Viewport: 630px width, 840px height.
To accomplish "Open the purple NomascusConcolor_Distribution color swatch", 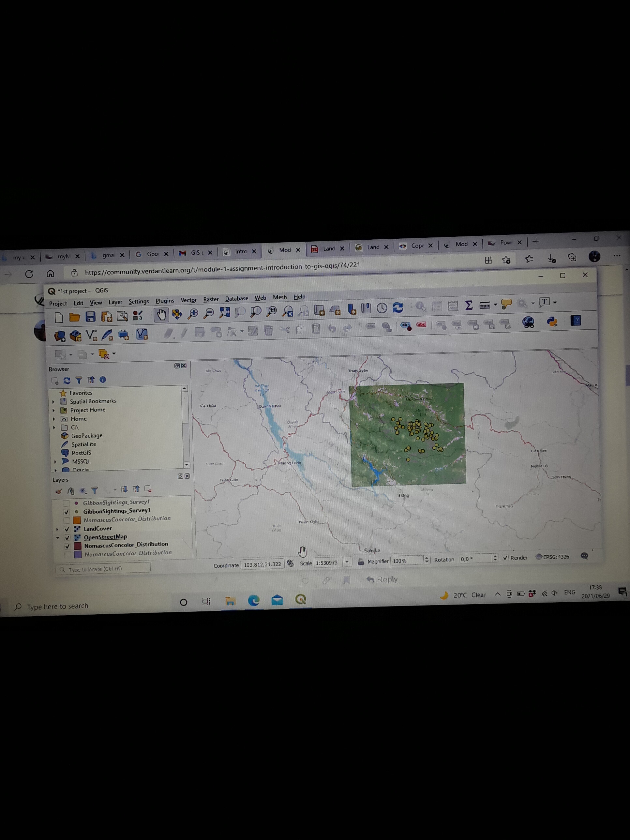I will [78, 554].
